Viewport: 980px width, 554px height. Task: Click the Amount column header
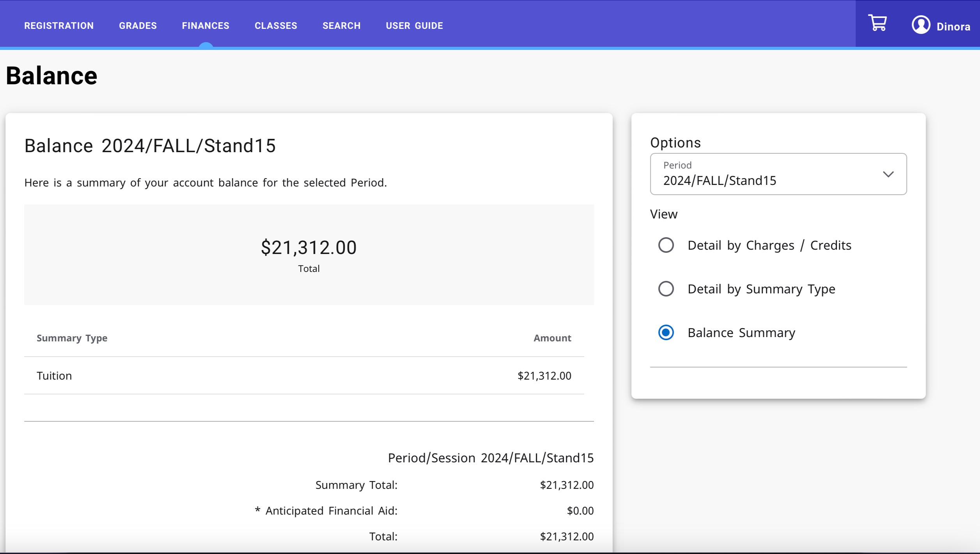[x=552, y=338]
